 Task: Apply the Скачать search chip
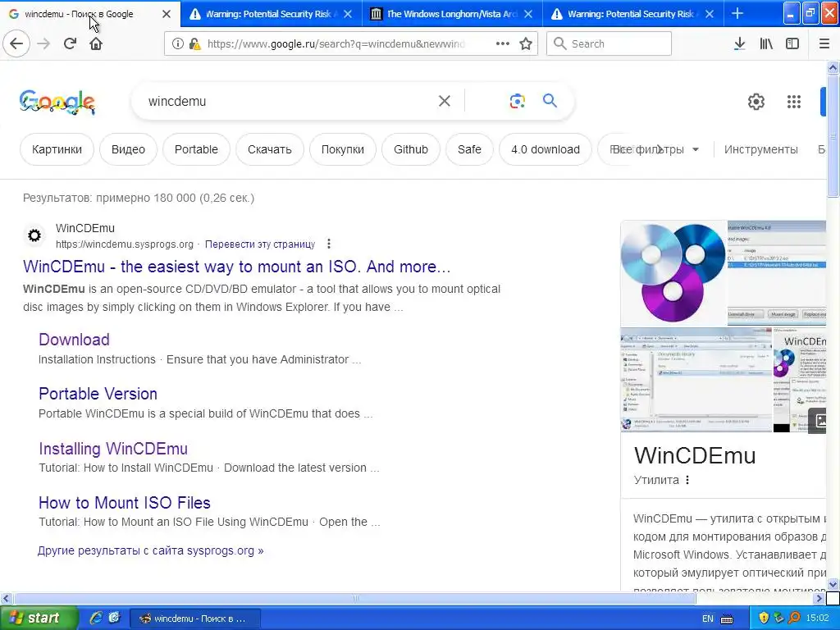269,149
